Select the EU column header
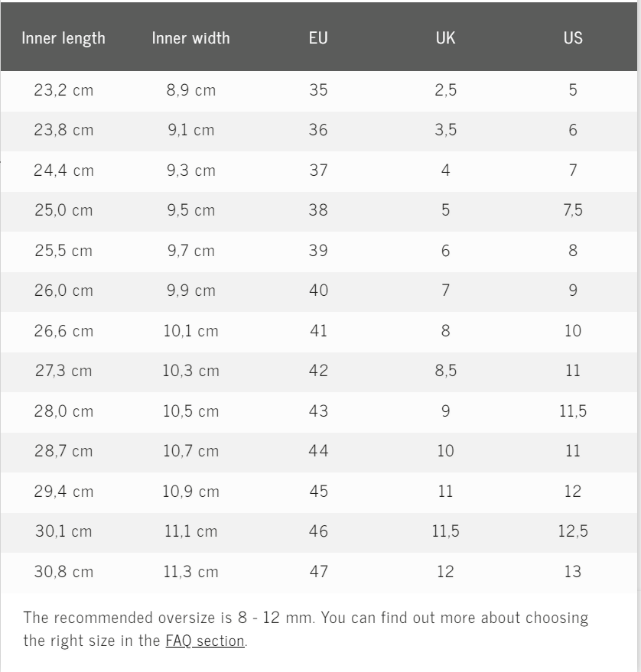641x672 pixels. tap(318, 37)
